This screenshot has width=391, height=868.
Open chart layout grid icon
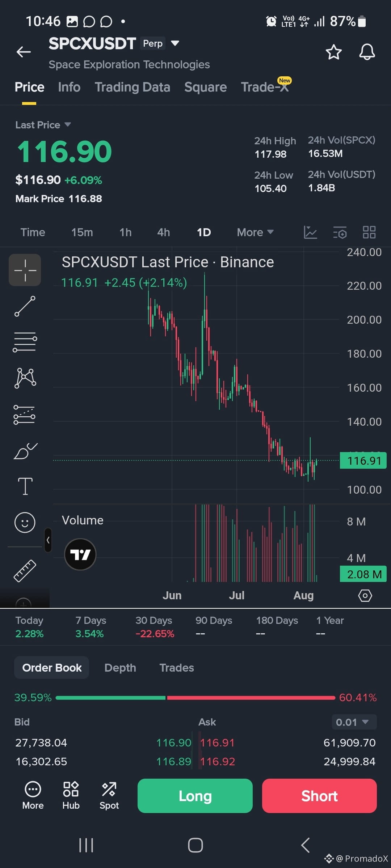coord(369,232)
